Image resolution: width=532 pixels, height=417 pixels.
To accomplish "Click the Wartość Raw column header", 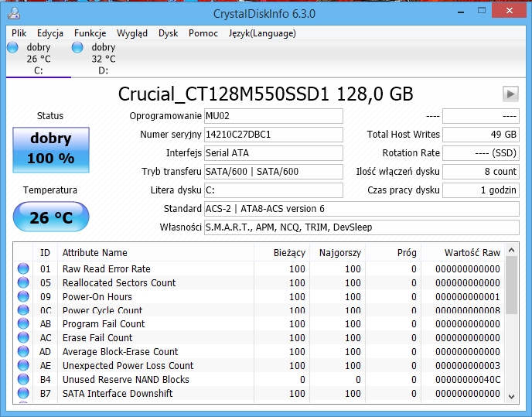I will [x=462, y=253].
